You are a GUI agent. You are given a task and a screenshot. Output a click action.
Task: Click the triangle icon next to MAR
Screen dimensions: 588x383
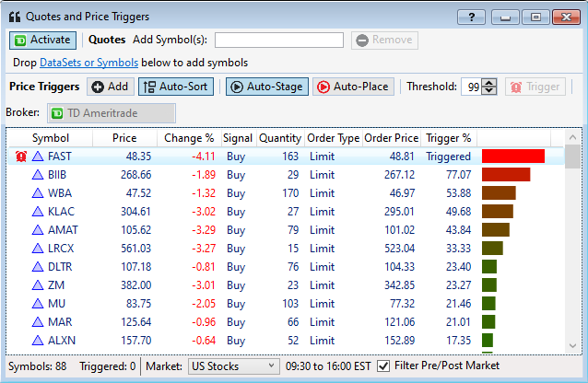(38, 322)
